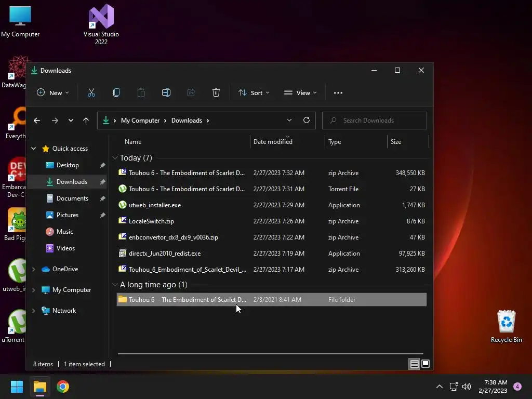Expand Network in the navigation pane

click(34, 311)
